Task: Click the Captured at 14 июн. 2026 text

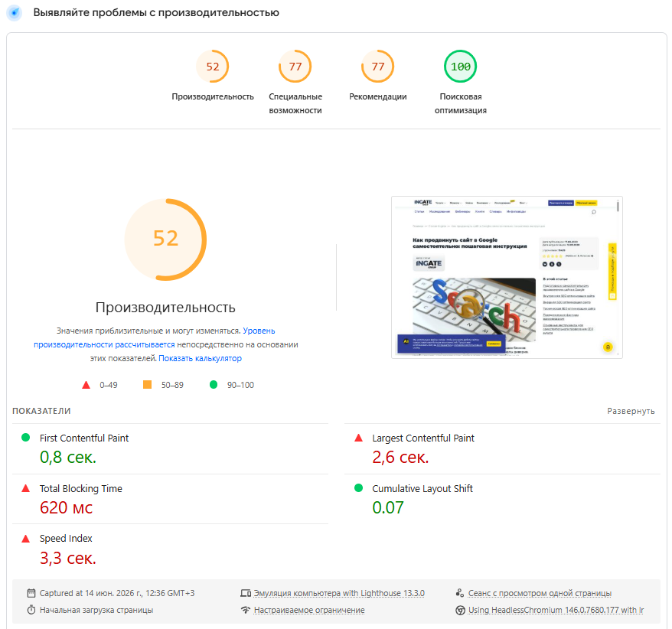Action: (x=117, y=593)
